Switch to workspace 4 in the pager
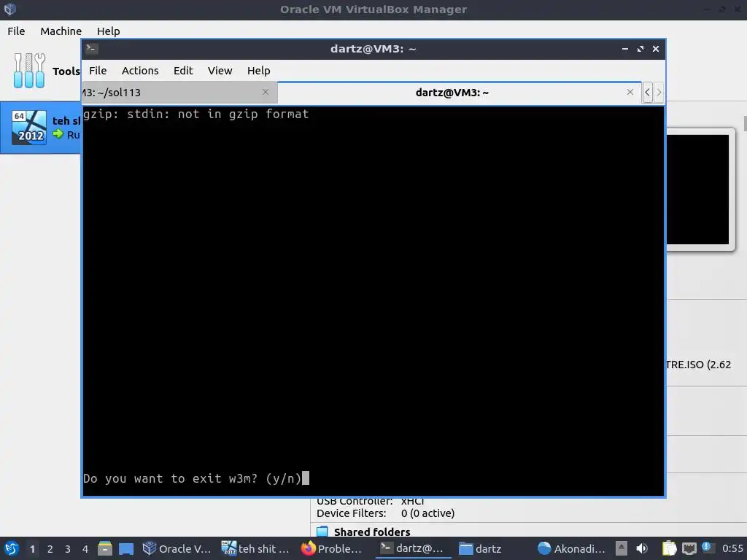Viewport: 747px width, 560px height. (85, 549)
